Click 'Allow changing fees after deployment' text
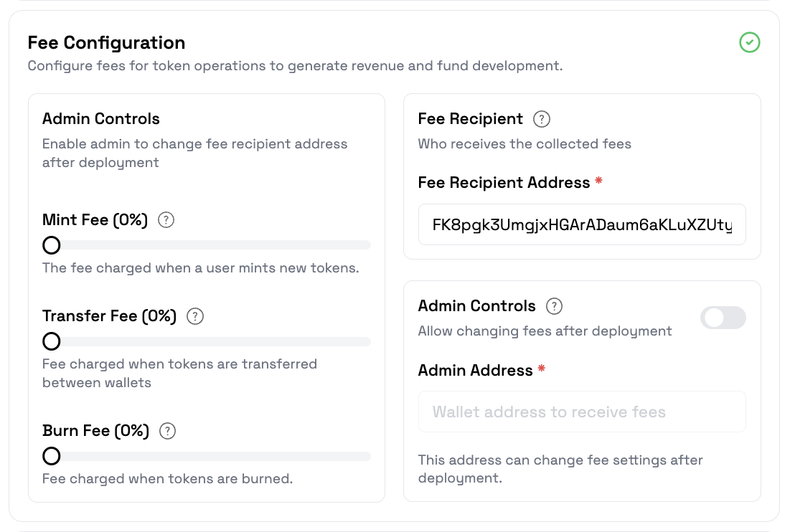 545,331
